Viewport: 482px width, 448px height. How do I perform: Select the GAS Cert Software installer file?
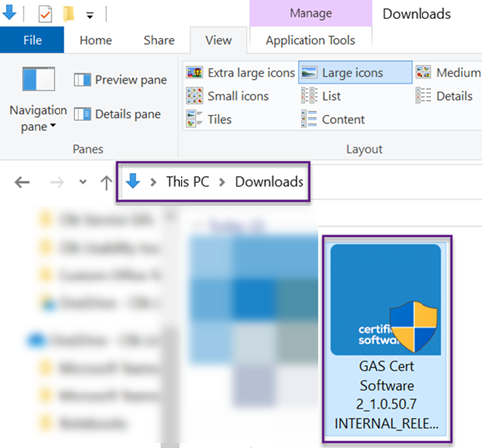coord(387,339)
